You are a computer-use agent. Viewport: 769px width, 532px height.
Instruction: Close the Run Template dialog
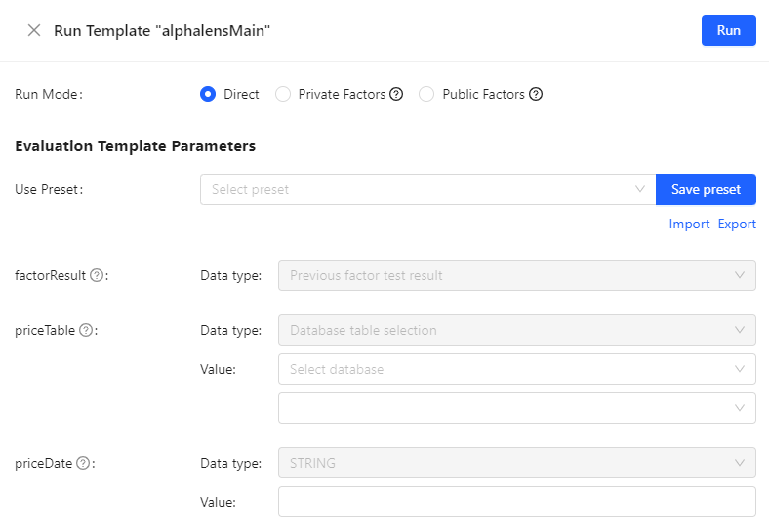[x=34, y=30]
